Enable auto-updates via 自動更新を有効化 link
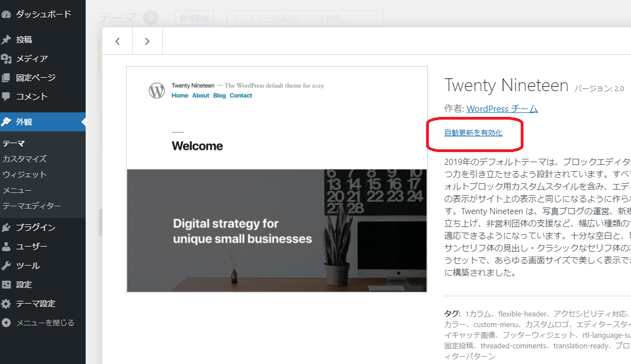The height and width of the screenshot is (364, 631). click(473, 133)
